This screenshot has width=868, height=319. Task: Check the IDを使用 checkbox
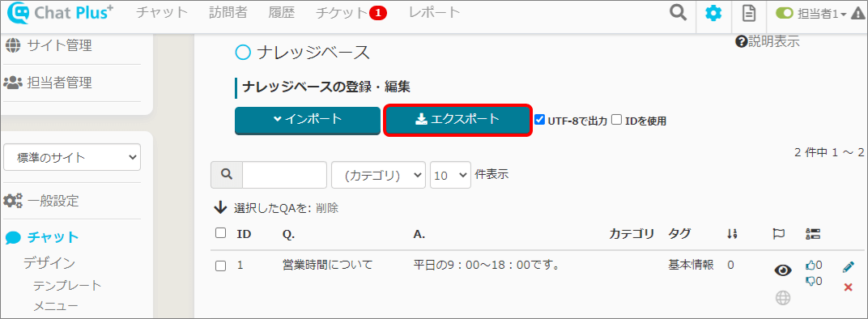point(617,120)
